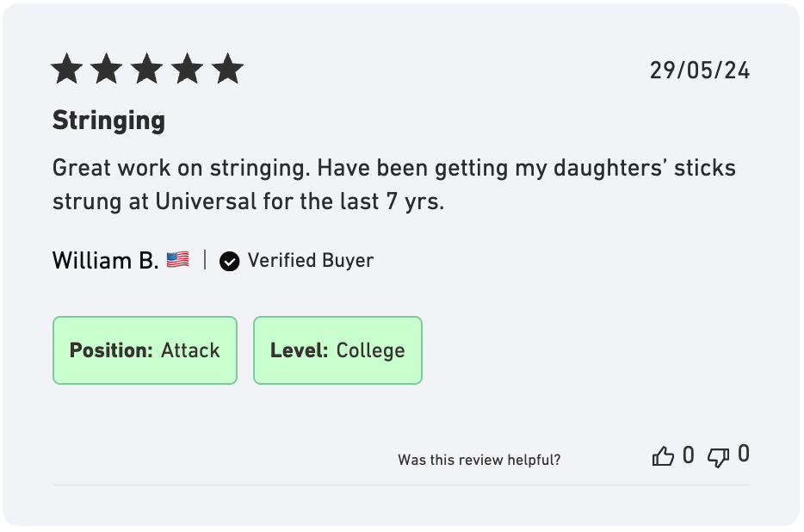Viewport: 804px width, 532px height.
Task: Click the "Verified Buyer" label text
Action: point(311,260)
